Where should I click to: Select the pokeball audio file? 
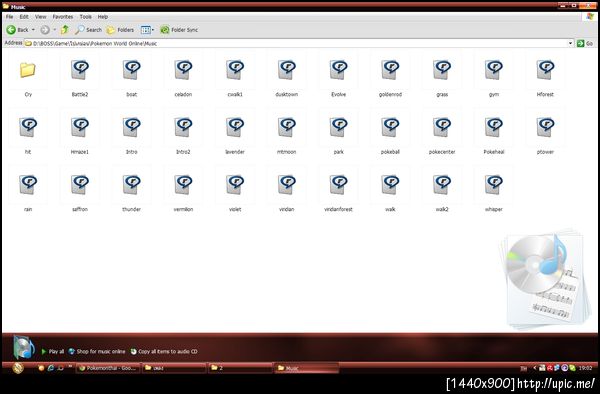[x=390, y=128]
